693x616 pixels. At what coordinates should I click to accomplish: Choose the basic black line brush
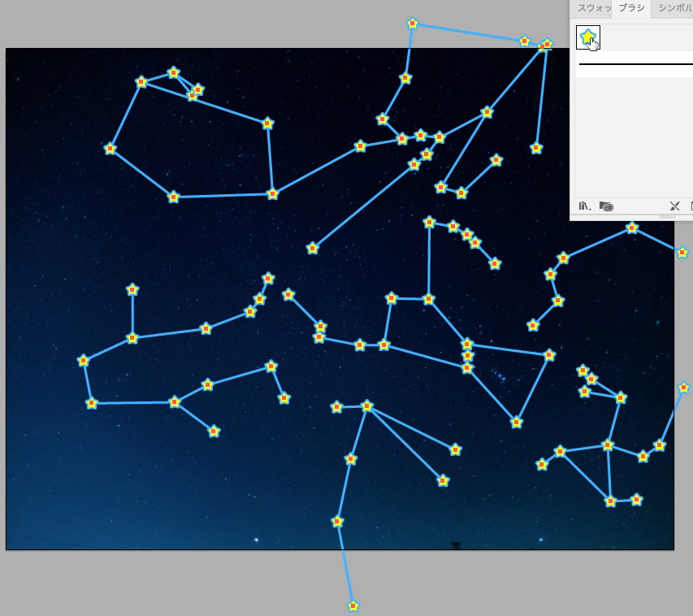tap(634, 63)
